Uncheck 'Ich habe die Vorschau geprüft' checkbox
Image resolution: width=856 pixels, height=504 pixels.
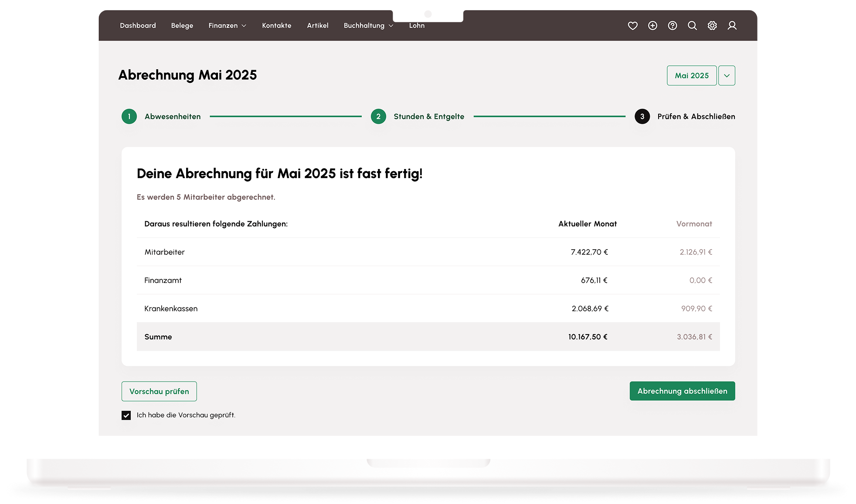(126, 415)
